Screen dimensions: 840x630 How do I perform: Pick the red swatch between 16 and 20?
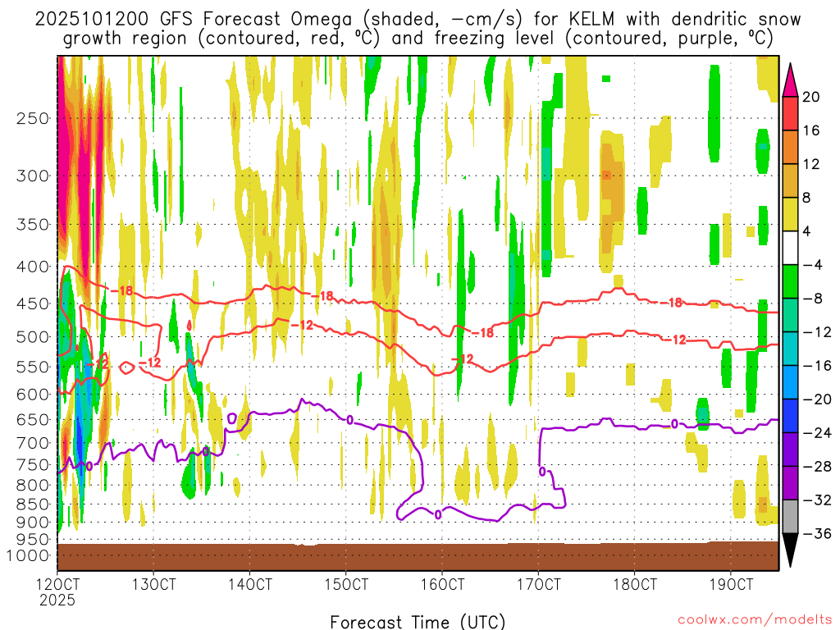pyautogui.click(x=790, y=113)
